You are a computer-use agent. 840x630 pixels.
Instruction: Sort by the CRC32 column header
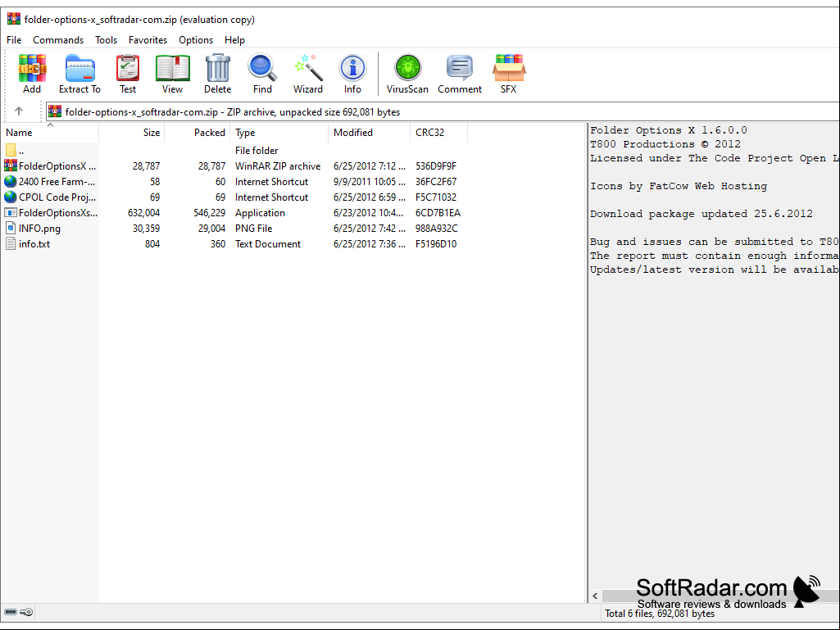(x=438, y=133)
